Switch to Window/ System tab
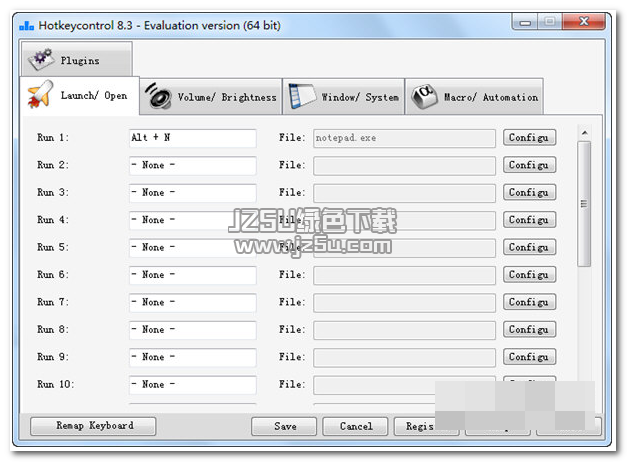The image size is (627, 462). tap(344, 97)
